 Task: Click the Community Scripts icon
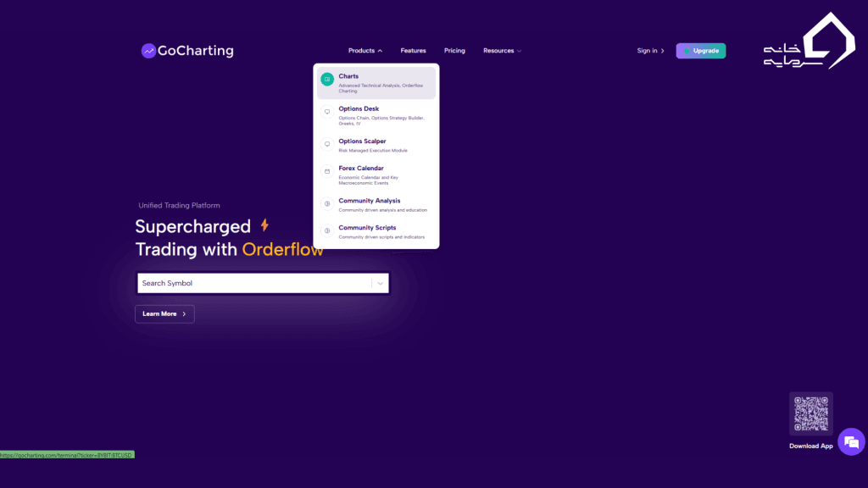tap(327, 230)
